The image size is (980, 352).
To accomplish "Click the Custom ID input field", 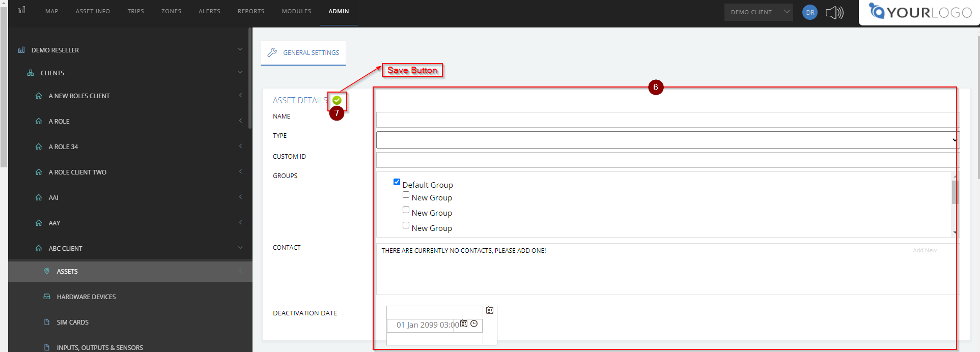I will (x=668, y=160).
